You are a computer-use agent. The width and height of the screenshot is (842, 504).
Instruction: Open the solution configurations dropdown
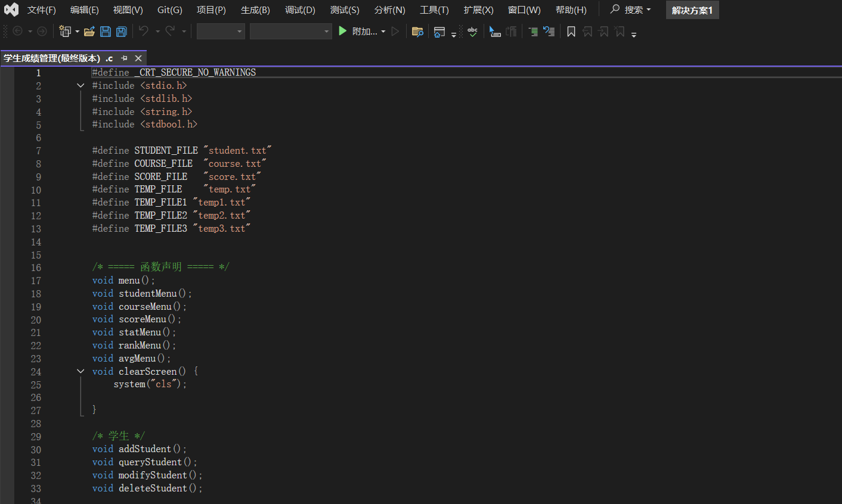[221, 32]
